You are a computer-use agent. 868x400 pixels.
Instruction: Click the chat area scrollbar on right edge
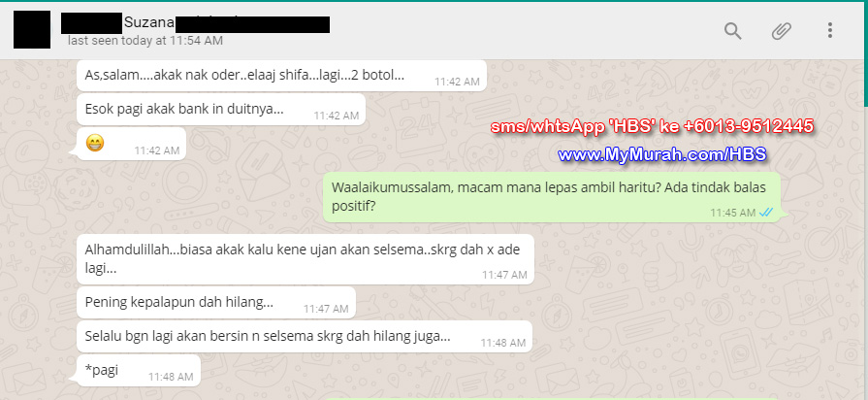click(865, 83)
